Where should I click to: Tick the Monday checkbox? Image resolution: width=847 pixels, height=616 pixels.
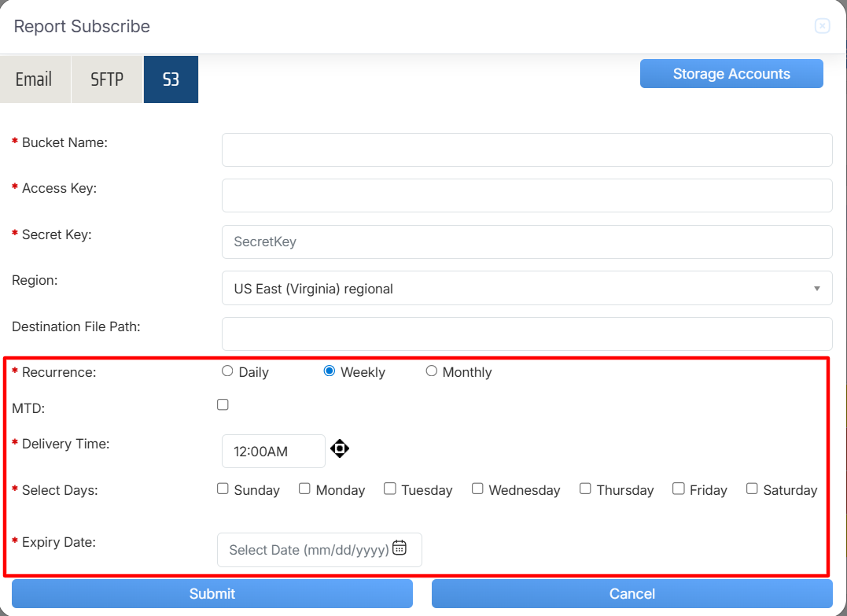tap(305, 489)
